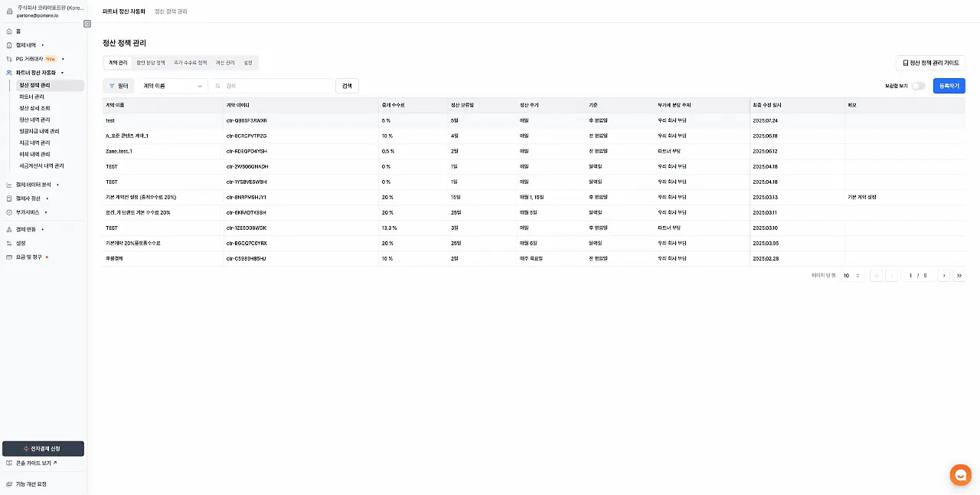Switch to the 추가 수수료 정책 tab
This screenshot has height=495, width=980.
coord(190,63)
